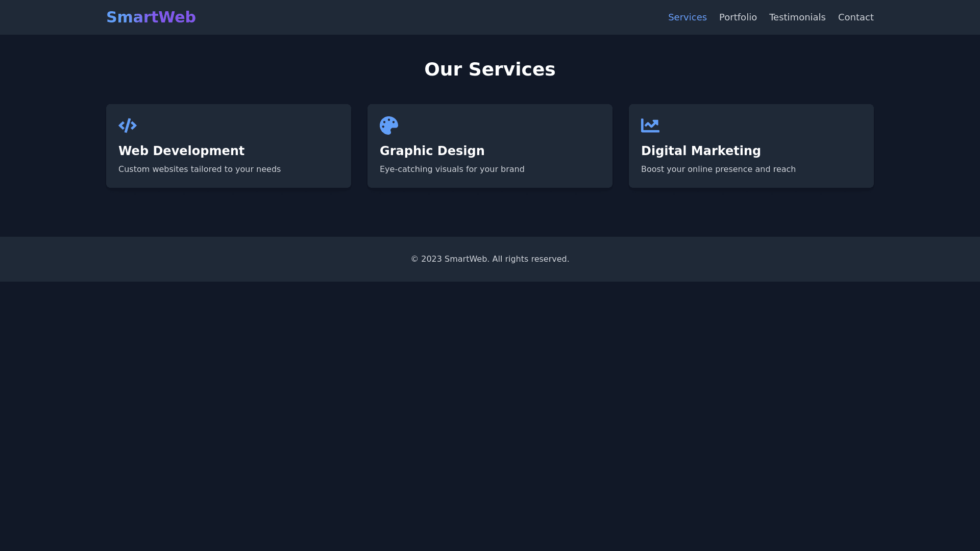Viewport: 980px width, 551px height.
Task: Click the Web Development card title
Action: point(181,151)
